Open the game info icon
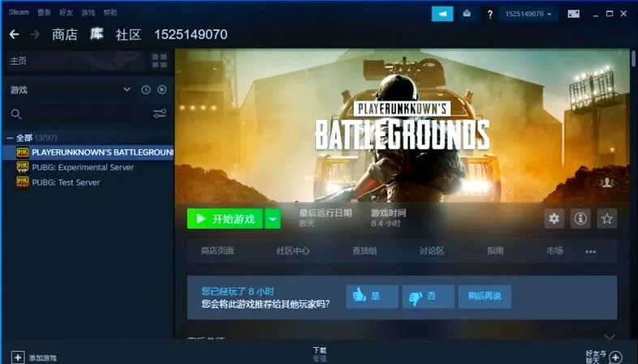This screenshot has height=364, width=638. (580, 219)
